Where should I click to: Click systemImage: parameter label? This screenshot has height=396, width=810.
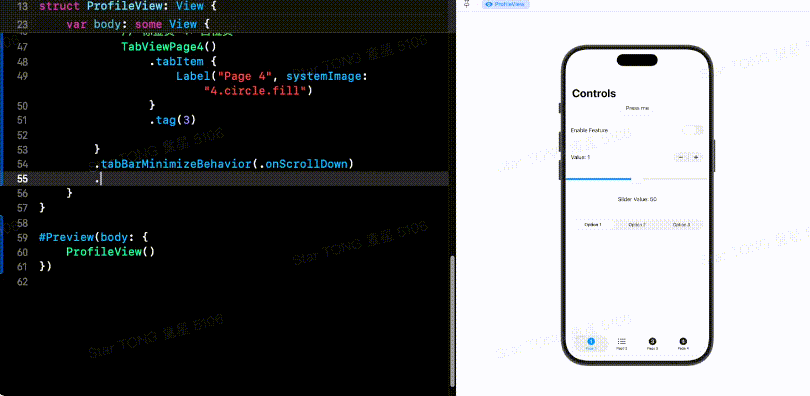point(327,76)
